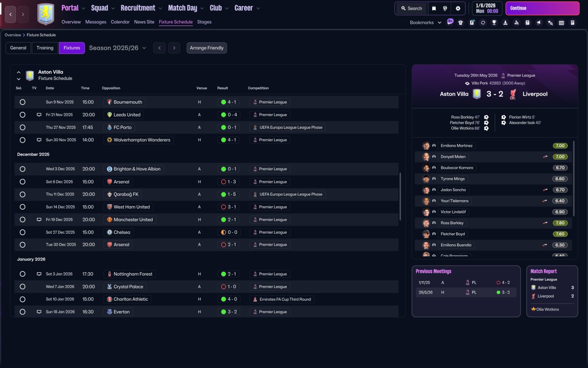This screenshot has width=588, height=368.
Task: Click the Continue button
Action: (543, 8)
